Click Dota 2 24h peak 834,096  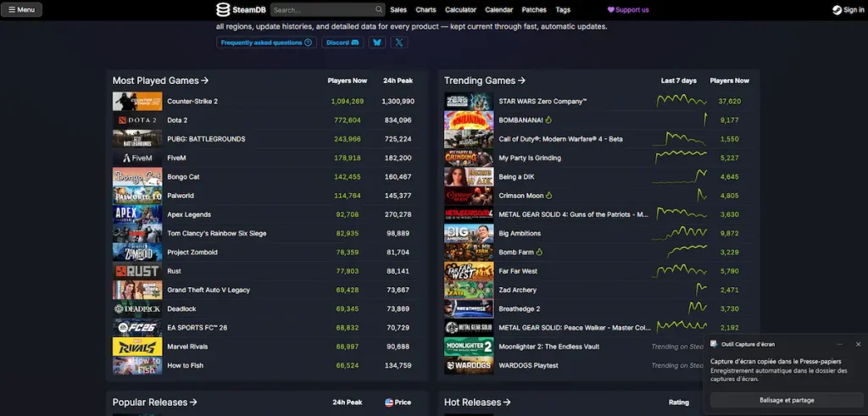pyautogui.click(x=398, y=120)
